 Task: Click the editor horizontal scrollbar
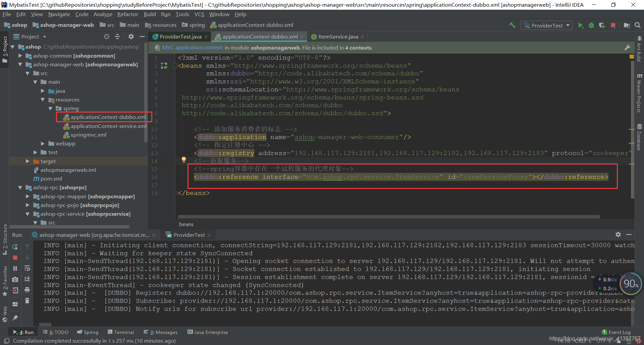tap(389, 217)
